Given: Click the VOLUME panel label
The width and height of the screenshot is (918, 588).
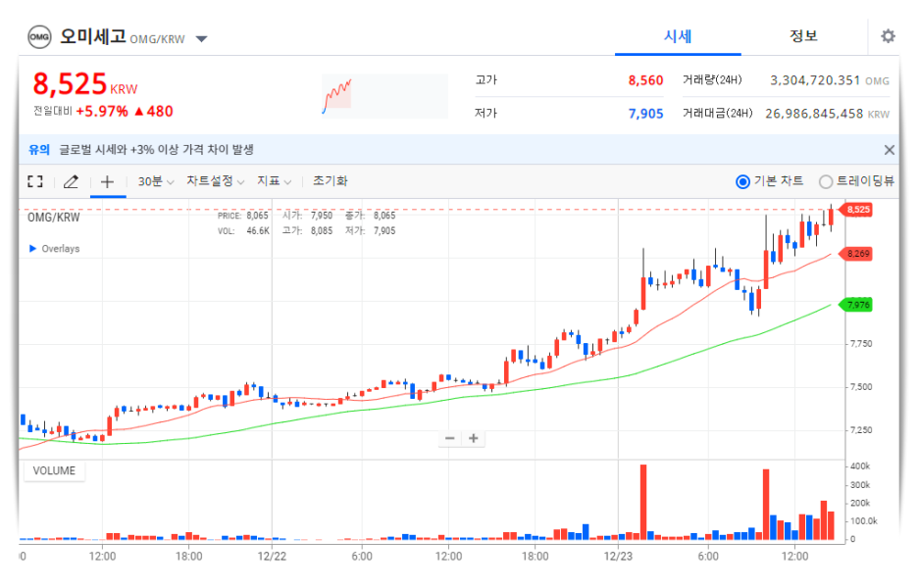Looking at the screenshot, I should pyautogui.click(x=54, y=471).
